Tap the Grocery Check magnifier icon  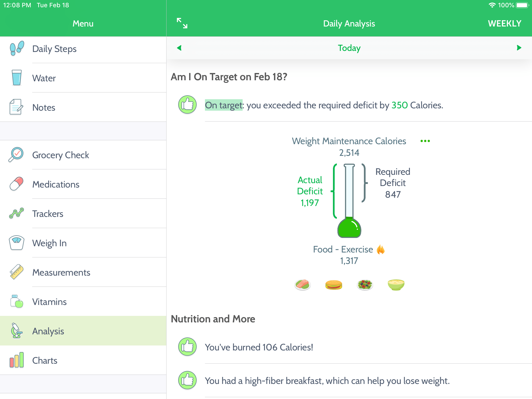pos(16,155)
